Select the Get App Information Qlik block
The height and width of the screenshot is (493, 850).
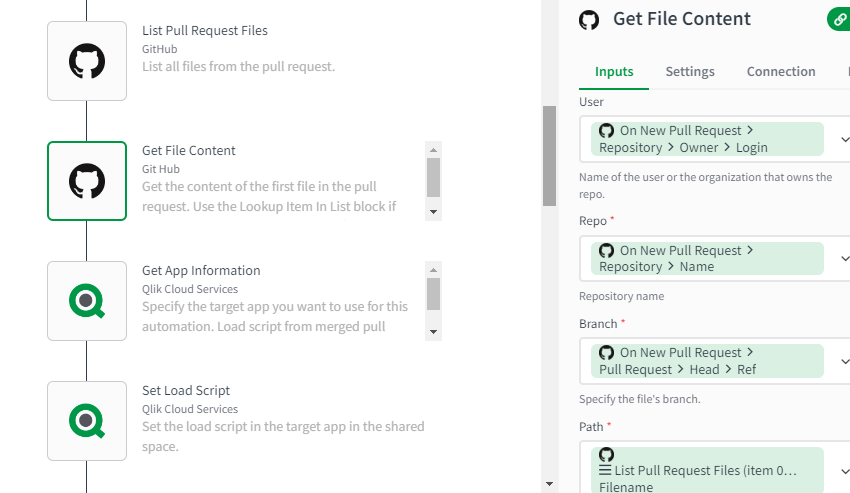(x=87, y=301)
